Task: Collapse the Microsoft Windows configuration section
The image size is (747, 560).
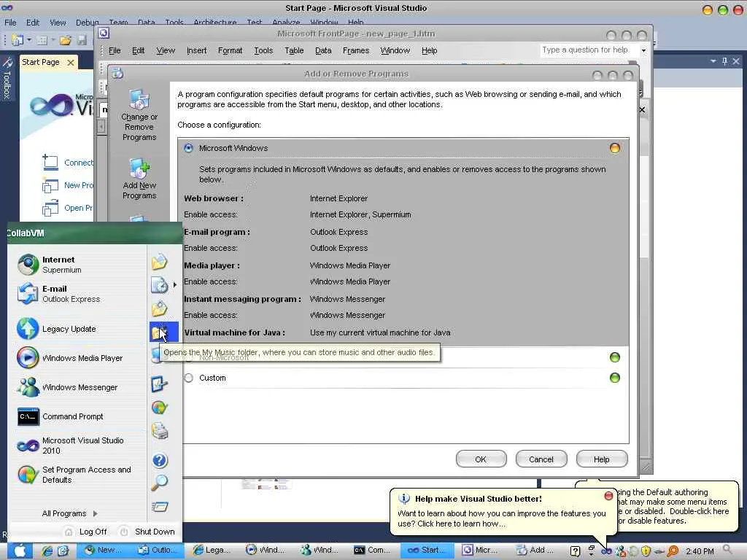Action: point(615,148)
